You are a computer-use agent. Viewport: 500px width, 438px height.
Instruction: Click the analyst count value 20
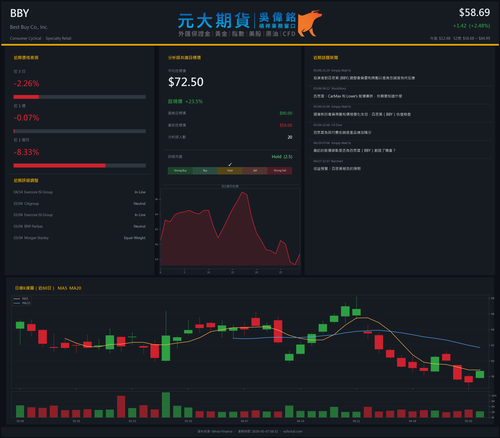coord(290,137)
